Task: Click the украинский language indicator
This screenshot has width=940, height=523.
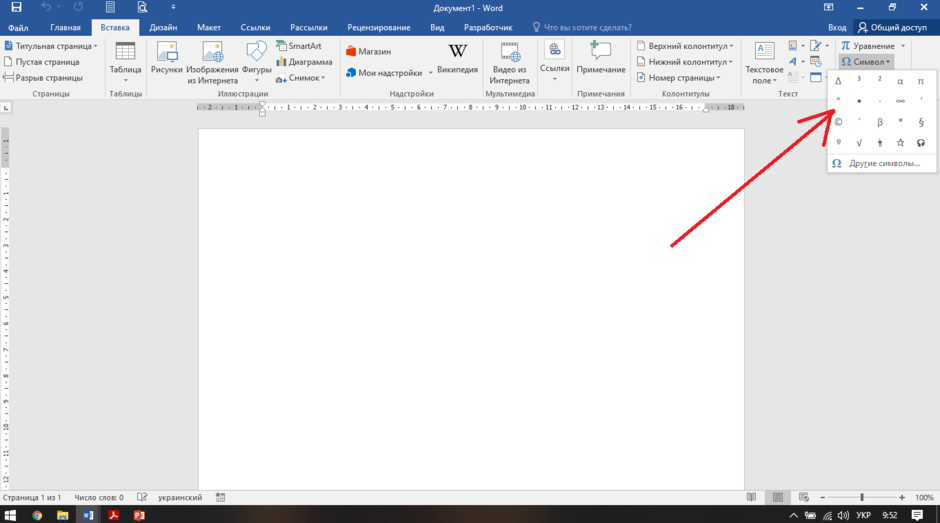Action: pyautogui.click(x=180, y=497)
